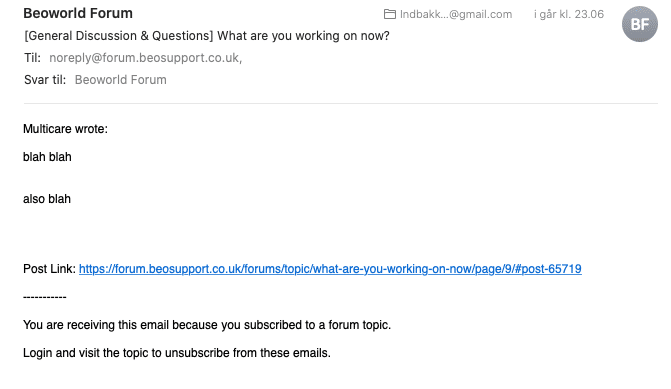Click the also blah text line

(x=47, y=199)
